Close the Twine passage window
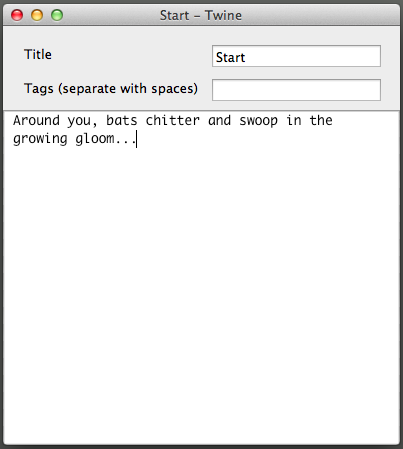Screen dimensions: 403x449 point(17,15)
